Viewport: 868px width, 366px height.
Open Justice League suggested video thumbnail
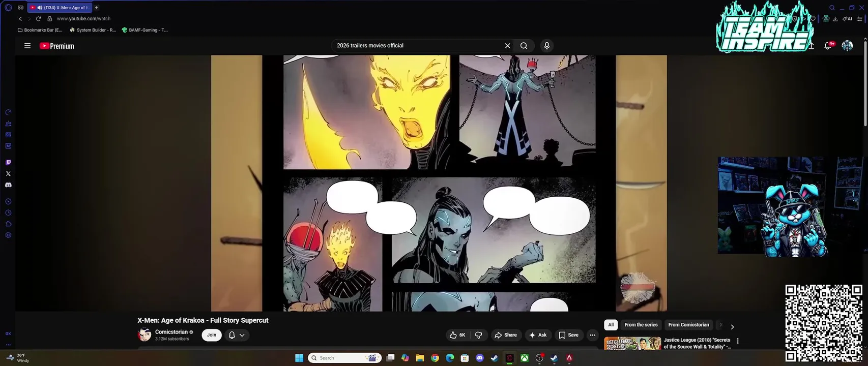632,344
